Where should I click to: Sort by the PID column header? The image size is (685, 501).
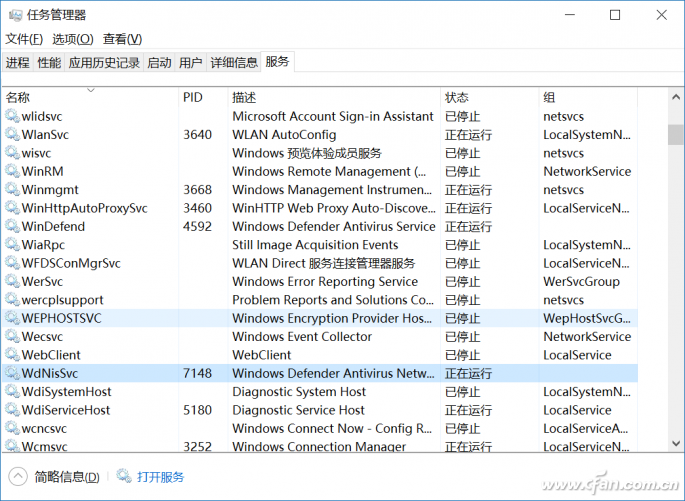[203, 97]
